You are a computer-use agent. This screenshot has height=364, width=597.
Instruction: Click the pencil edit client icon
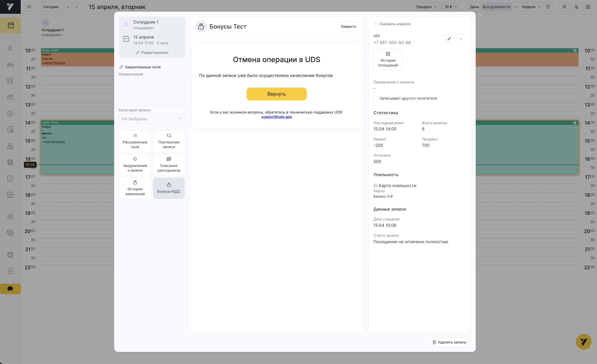[449, 39]
